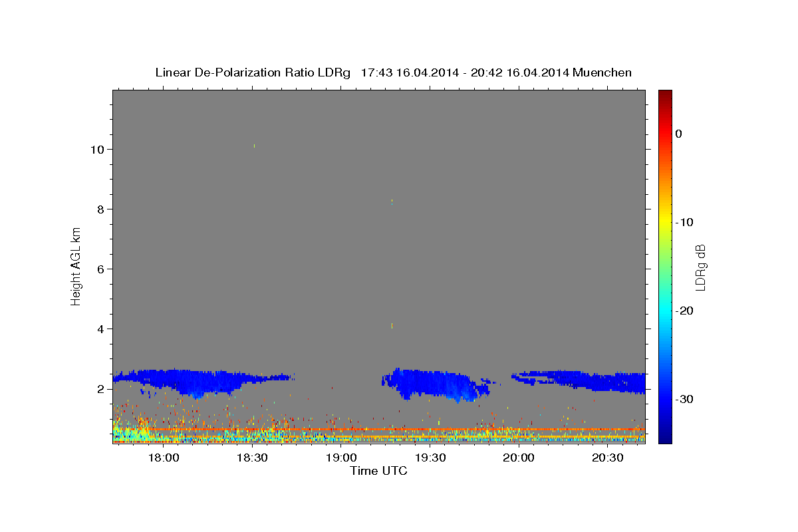Click the LDRg dB colorbar label
The image size is (798, 532).
tap(700, 267)
